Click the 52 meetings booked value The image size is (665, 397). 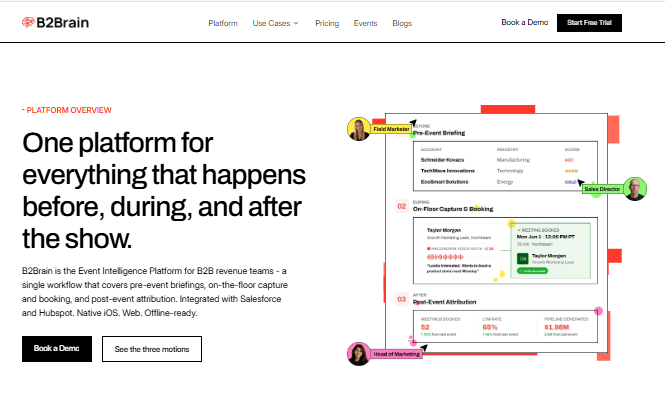point(425,327)
